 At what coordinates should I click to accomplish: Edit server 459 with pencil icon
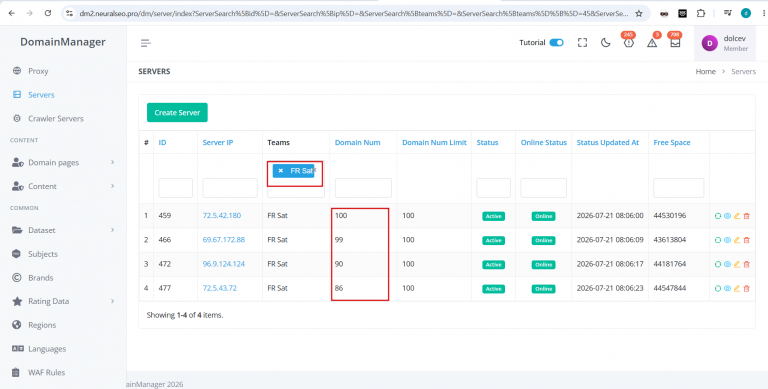737,216
